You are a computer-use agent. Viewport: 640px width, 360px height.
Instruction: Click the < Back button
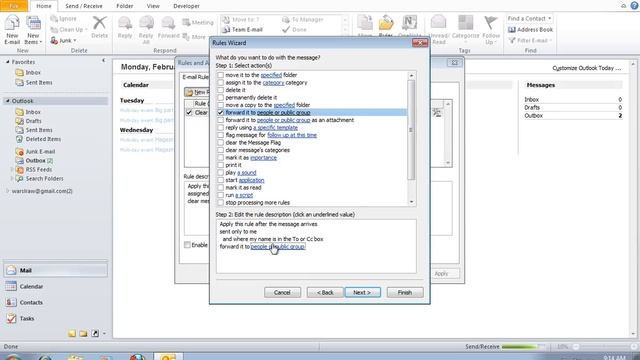coord(325,292)
